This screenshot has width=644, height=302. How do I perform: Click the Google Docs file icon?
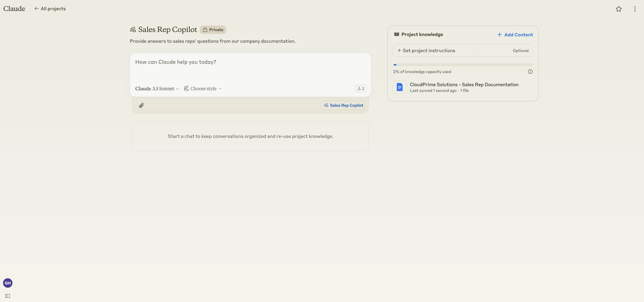point(400,87)
